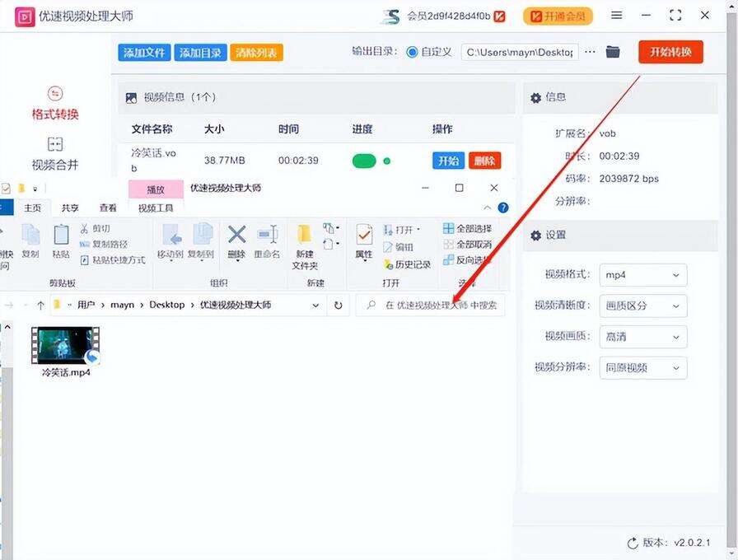Open the 格式转换 format conversion module
This screenshot has width=738, height=560.
pyautogui.click(x=55, y=103)
